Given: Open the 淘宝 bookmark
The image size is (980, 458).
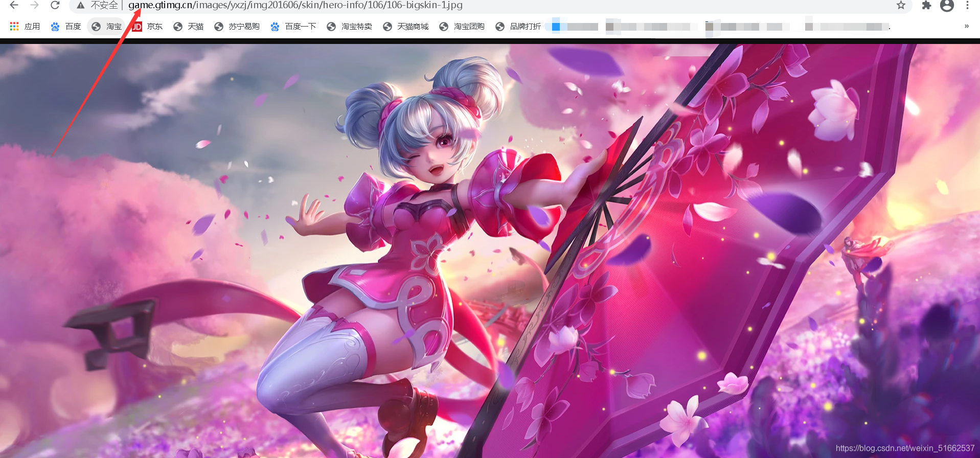Looking at the screenshot, I should 107,26.
